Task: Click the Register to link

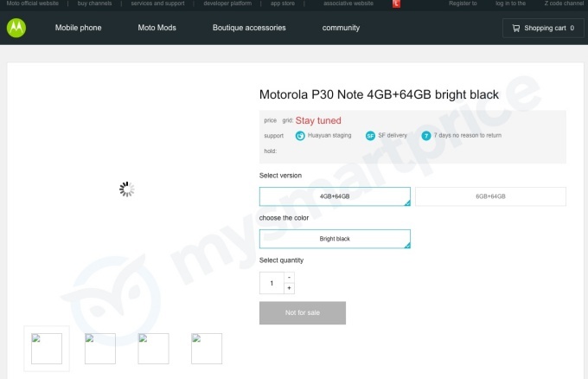Action: point(463,3)
